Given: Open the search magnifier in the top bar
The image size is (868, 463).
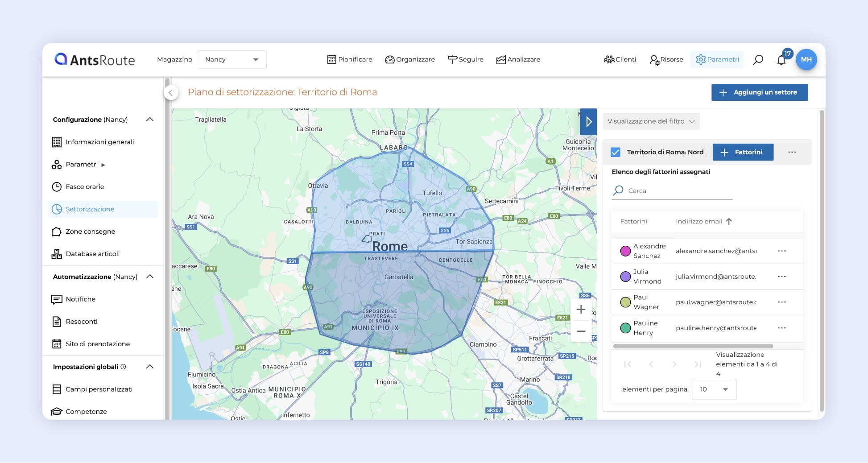Looking at the screenshot, I should tap(758, 59).
